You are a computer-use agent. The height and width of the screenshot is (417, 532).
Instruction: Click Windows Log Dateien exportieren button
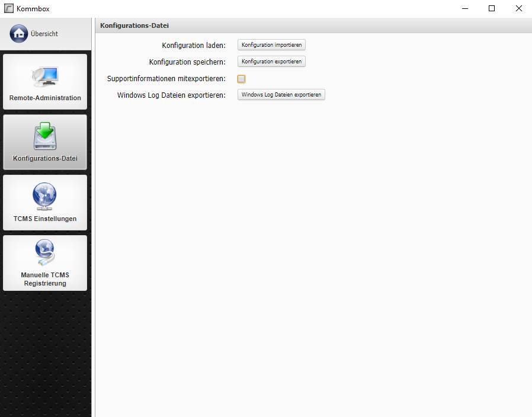coord(281,95)
